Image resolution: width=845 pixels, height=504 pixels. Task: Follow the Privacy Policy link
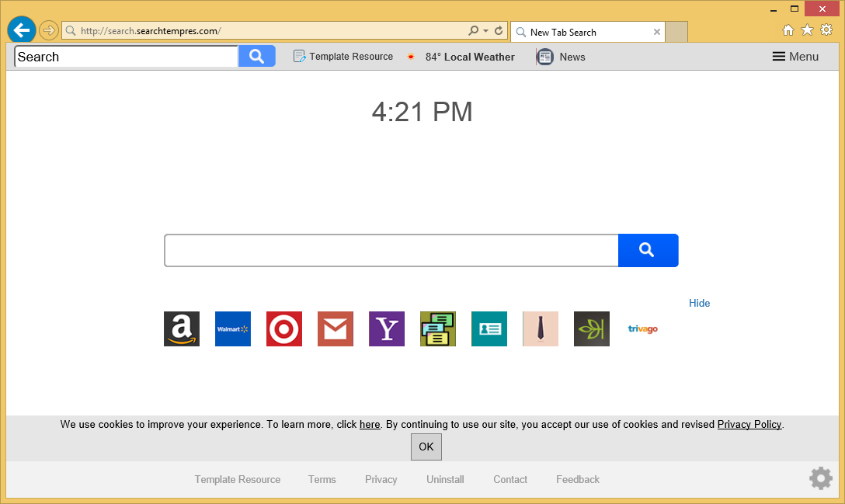[x=749, y=425]
